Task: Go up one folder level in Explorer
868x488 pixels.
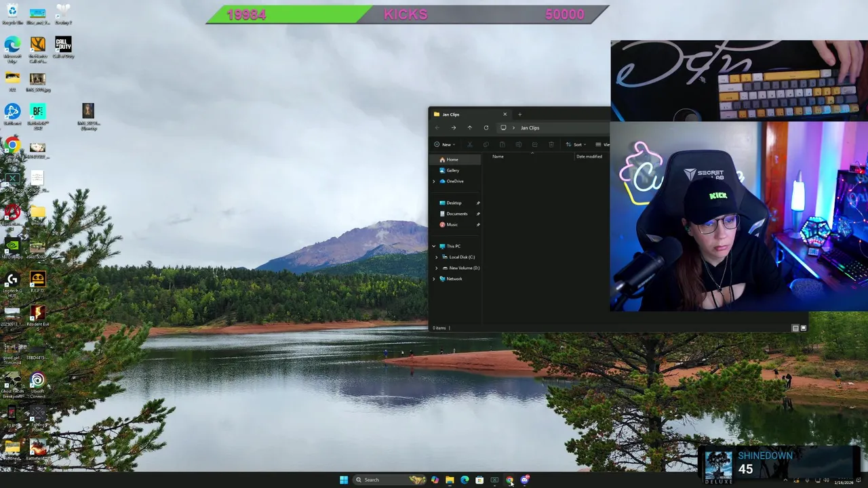Action: pos(469,127)
